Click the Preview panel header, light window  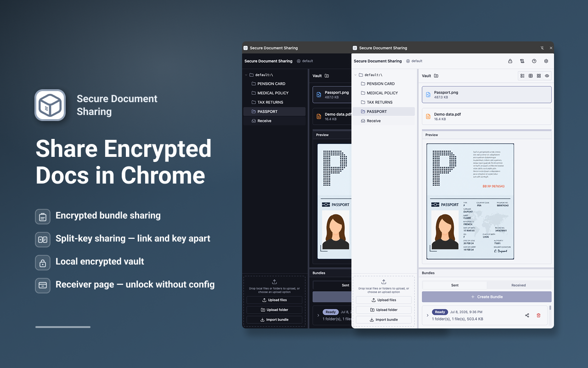click(x=486, y=135)
